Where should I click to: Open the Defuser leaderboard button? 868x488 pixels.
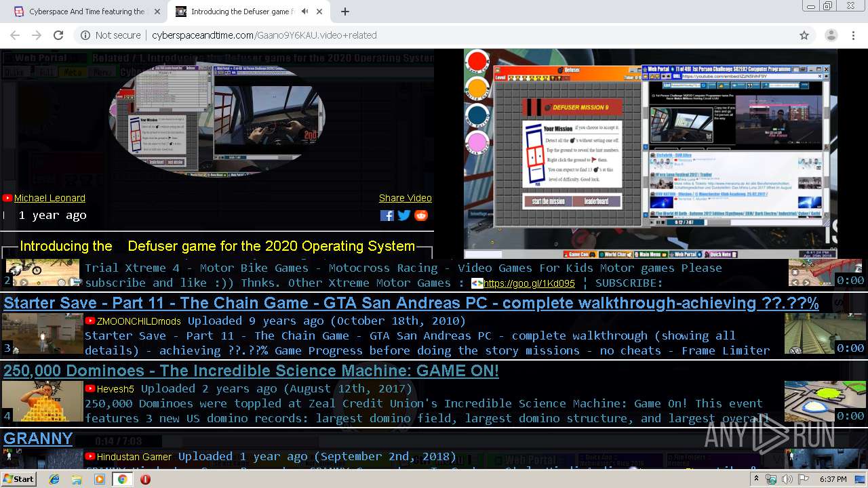pos(597,201)
